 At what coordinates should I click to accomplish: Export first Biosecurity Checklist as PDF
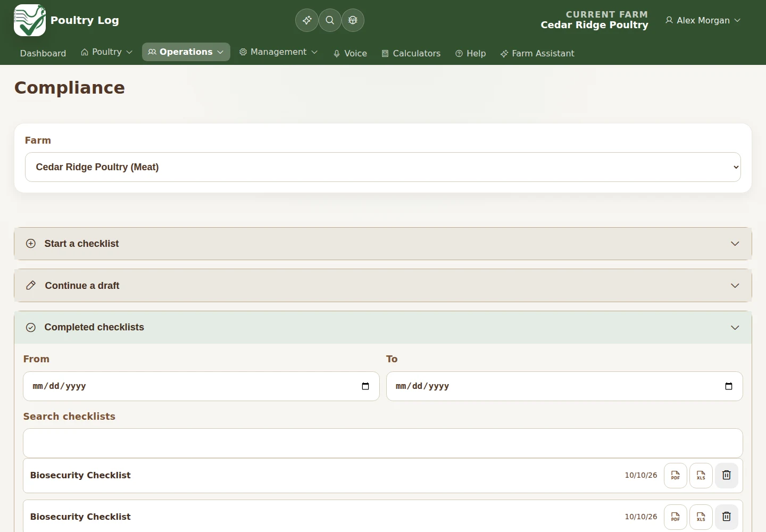676,476
